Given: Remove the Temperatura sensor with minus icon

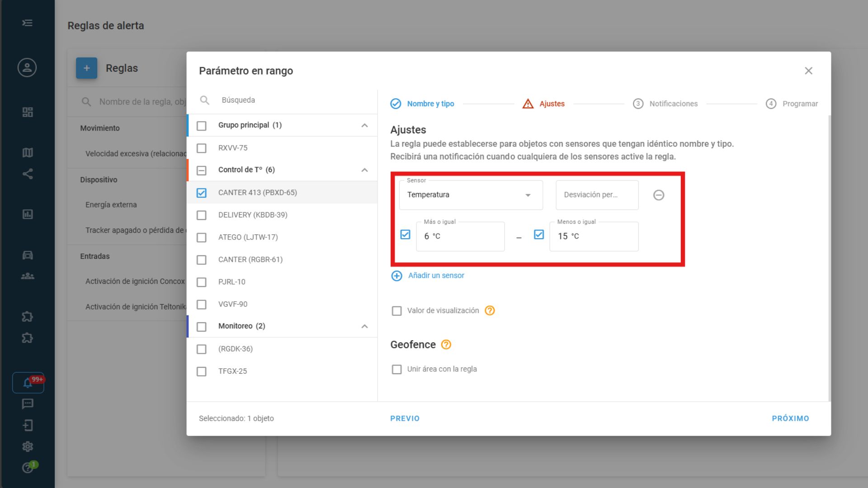Looking at the screenshot, I should click(659, 195).
